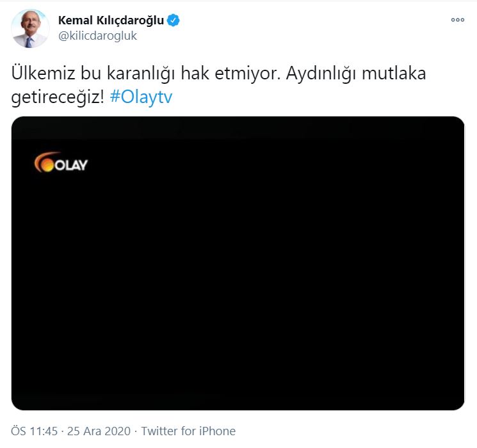This screenshot has height=448, width=477.
Task: Click the word karanlığı in the tweet
Action: [x=141, y=74]
